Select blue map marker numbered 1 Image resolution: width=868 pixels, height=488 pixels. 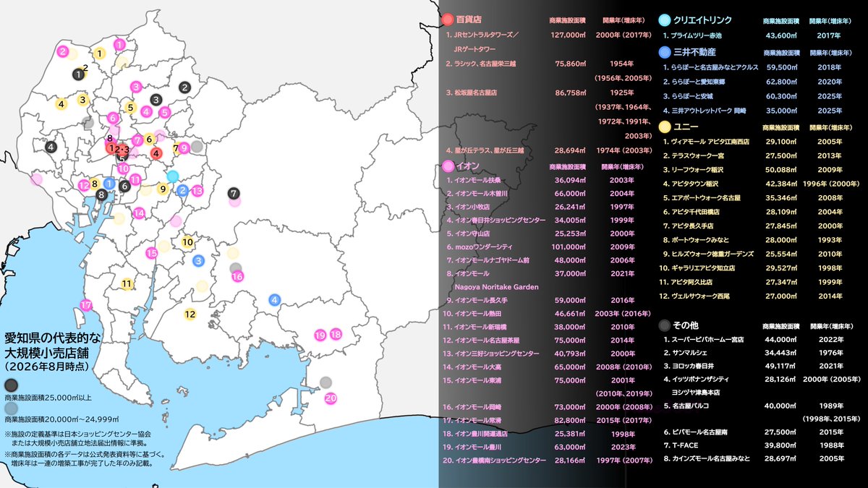tap(109, 184)
